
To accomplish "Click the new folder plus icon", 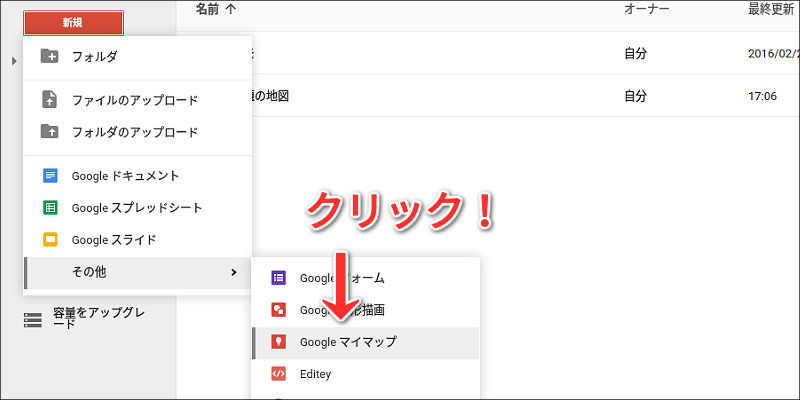I will click(49, 56).
